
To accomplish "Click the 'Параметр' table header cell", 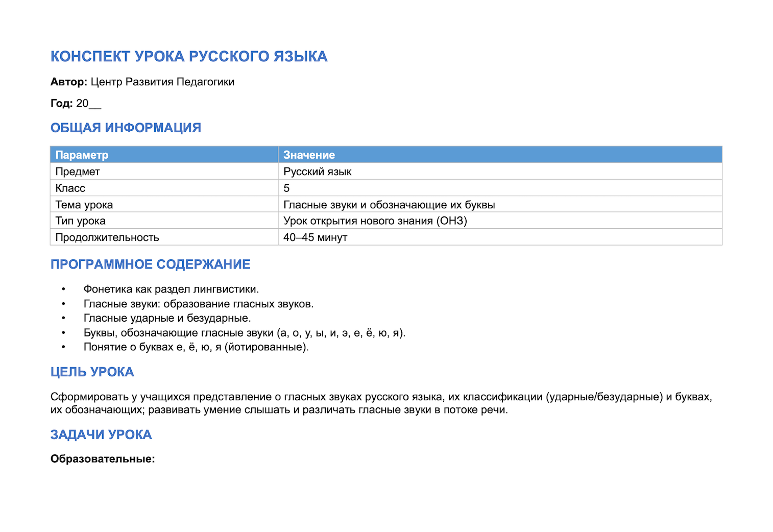I will tap(164, 155).
